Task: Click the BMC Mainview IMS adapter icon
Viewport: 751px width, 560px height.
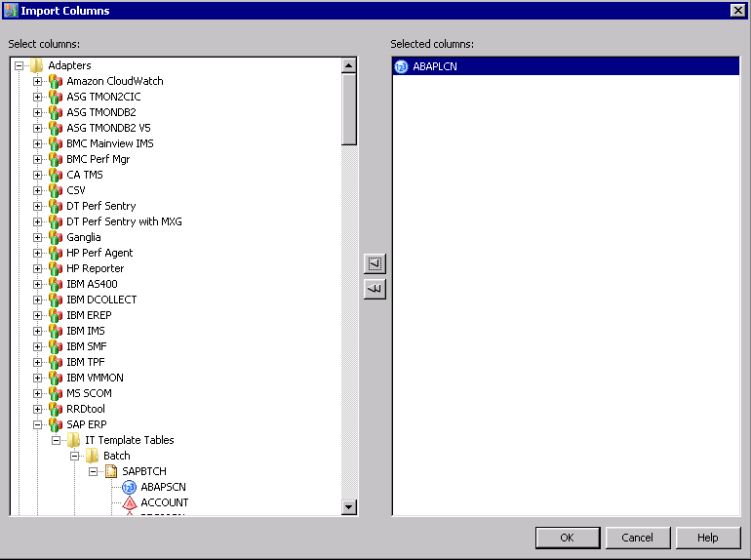Action: [x=56, y=143]
